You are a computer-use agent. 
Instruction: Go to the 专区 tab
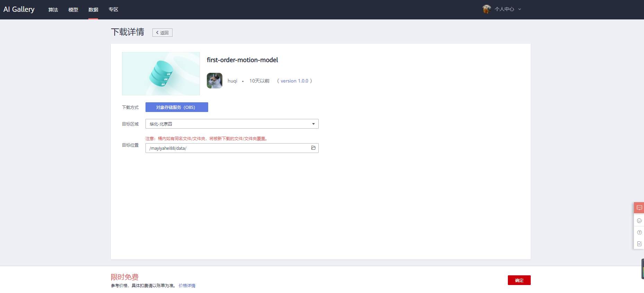coord(113,10)
